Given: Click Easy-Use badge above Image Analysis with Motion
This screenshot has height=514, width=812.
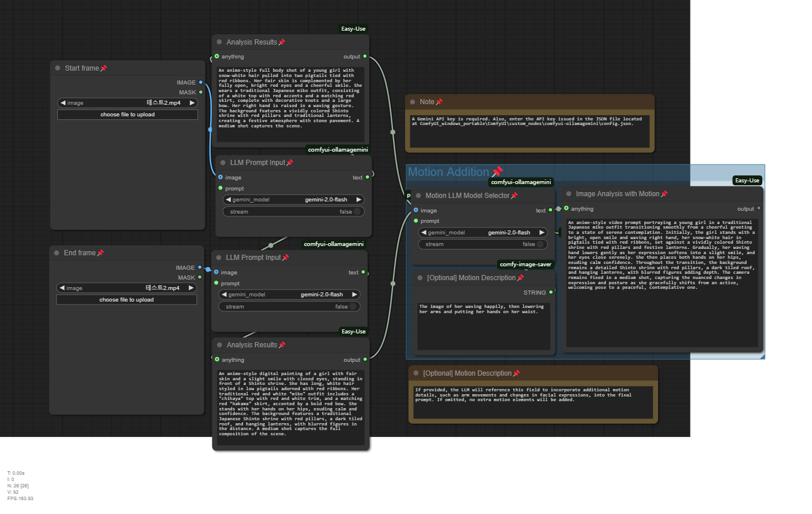Looking at the screenshot, I should (x=747, y=181).
